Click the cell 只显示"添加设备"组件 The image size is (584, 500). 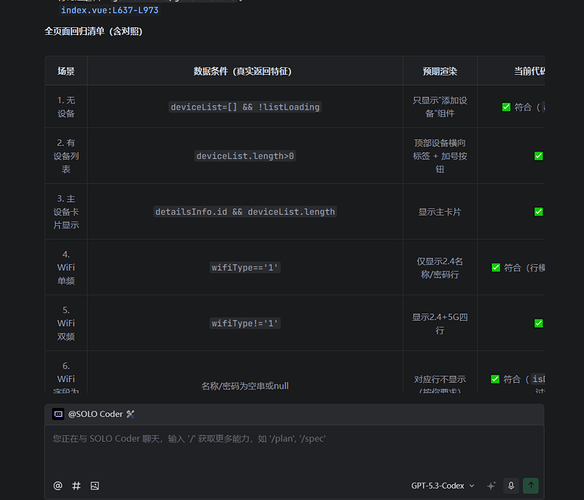click(x=439, y=107)
